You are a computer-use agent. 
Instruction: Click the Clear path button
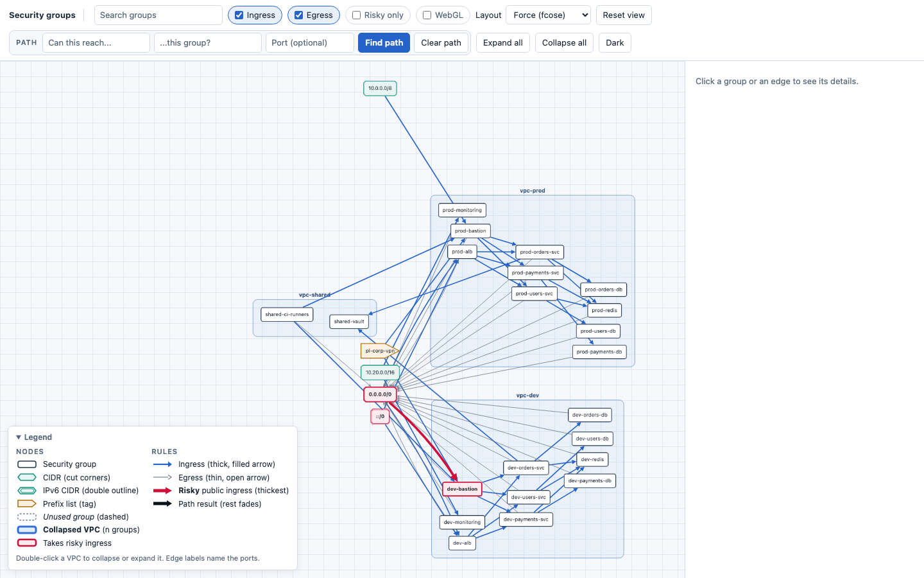[441, 43]
